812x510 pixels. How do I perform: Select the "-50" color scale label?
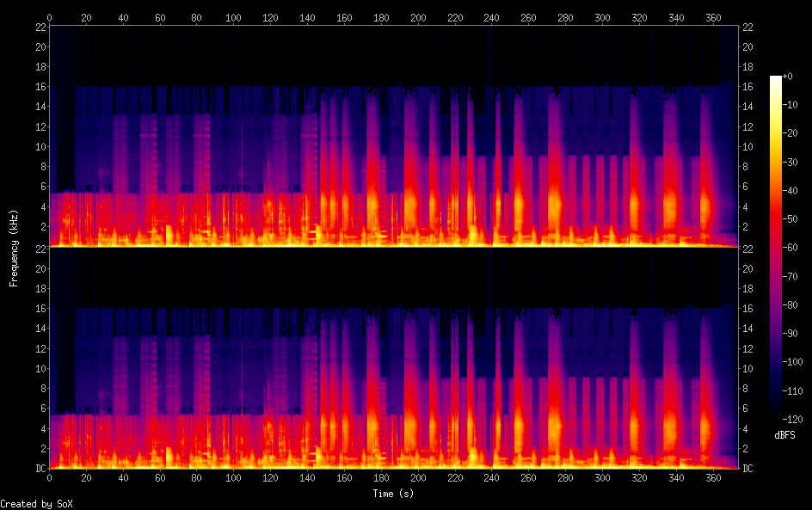[x=790, y=219]
